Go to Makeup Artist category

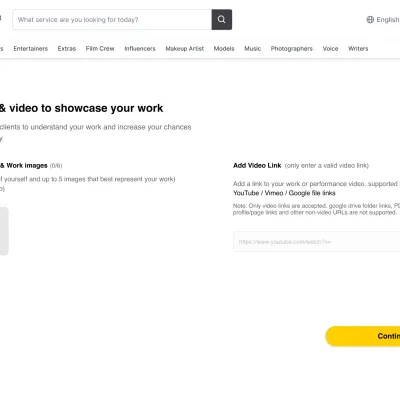click(x=185, y=49)
